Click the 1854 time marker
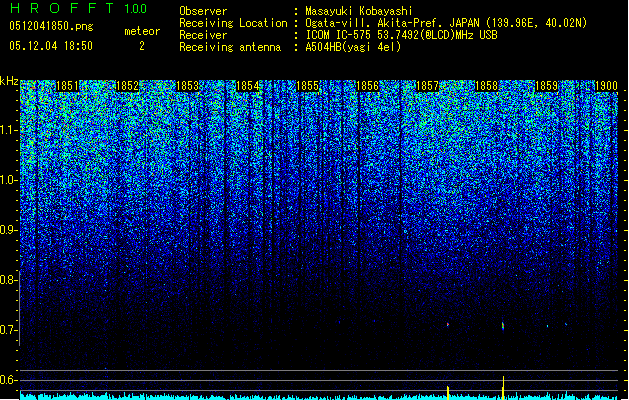The image size is (629, 400). [248, 86]
